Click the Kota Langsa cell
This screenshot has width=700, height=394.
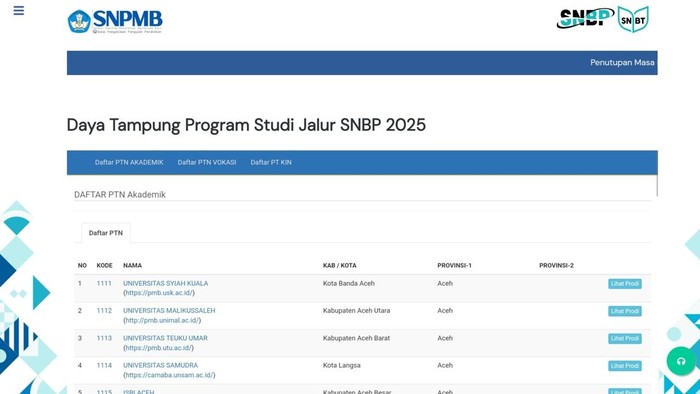pos(342,365)
